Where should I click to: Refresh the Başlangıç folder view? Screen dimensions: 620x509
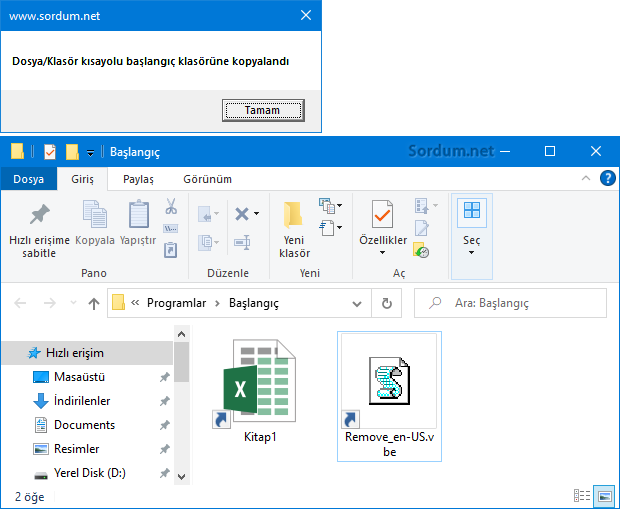pyautogui.click(x=386, y=303)
